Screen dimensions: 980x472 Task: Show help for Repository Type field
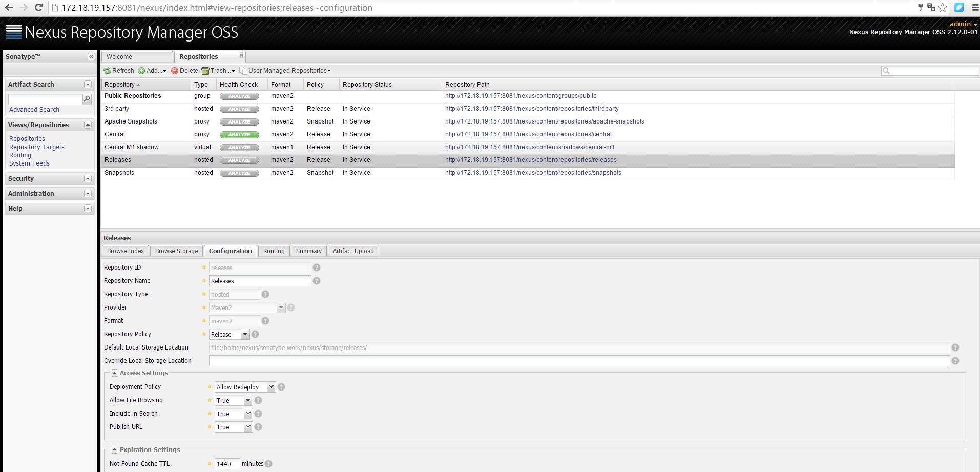tap(265, 294)
